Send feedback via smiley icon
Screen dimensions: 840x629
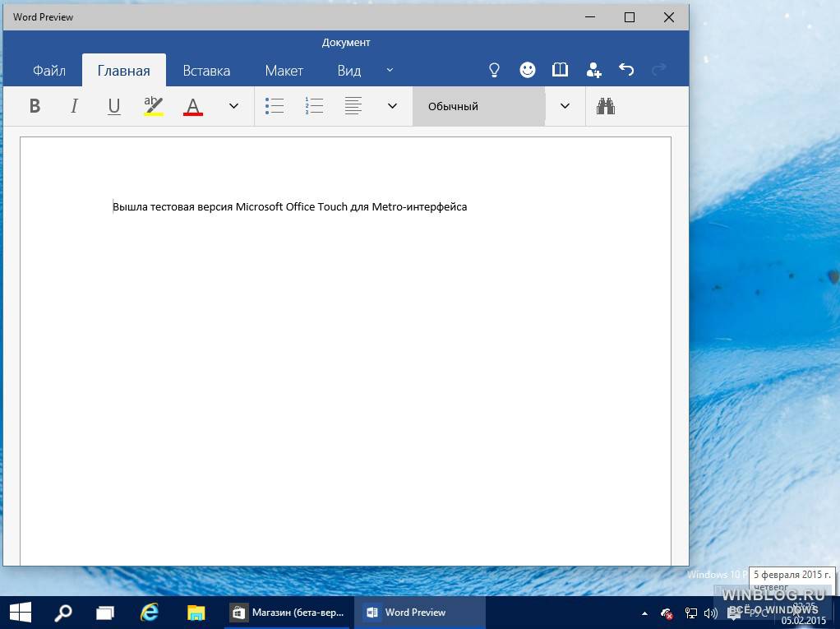click(528, 70)
